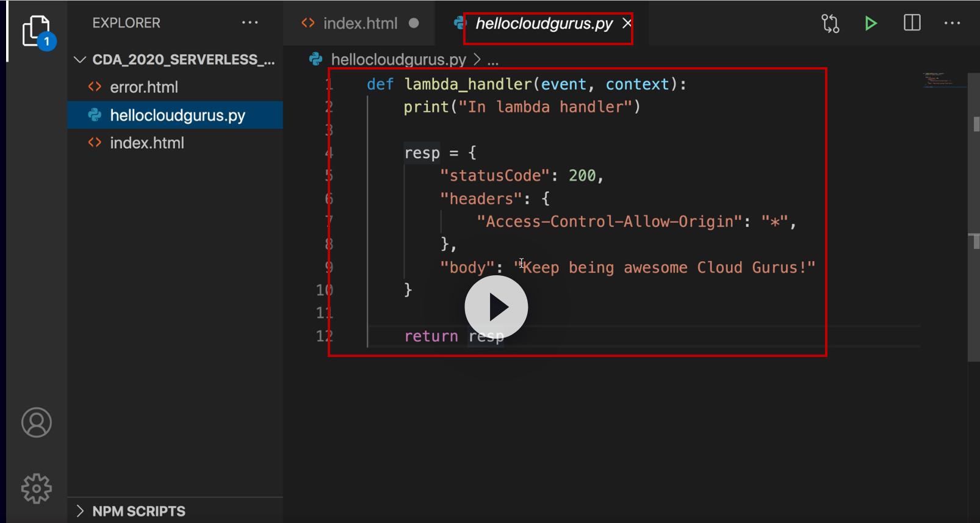Viewport: 980px width, 523px height.
Task: Click the "Access-Control-Allow-Origin" key
Action: click(610, 222)
